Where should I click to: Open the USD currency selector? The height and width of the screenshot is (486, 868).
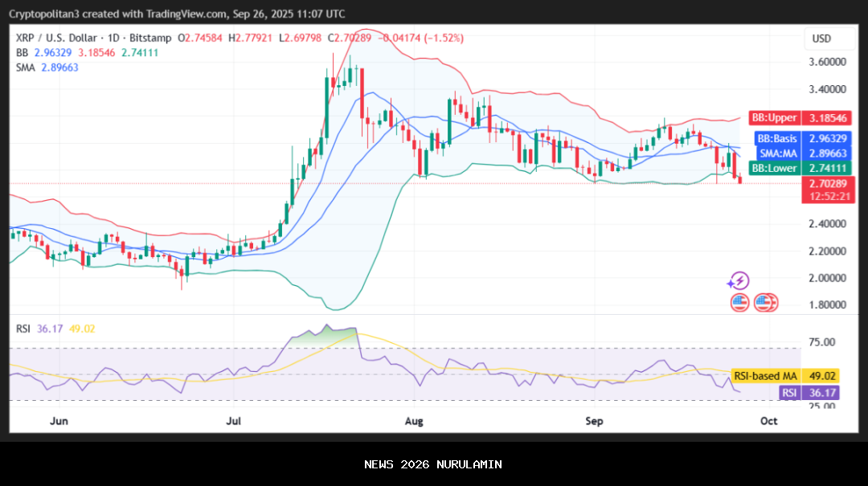pyautogui.click(x=821, y=39)
